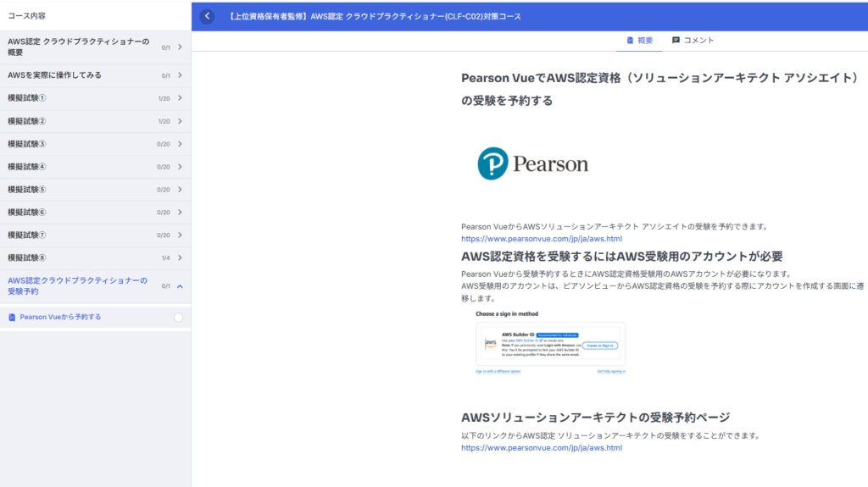Click the lesson icon next to Pearson Vueから予約する
Viewport: 868px width, 487px height.
click(x=12, y=318)
